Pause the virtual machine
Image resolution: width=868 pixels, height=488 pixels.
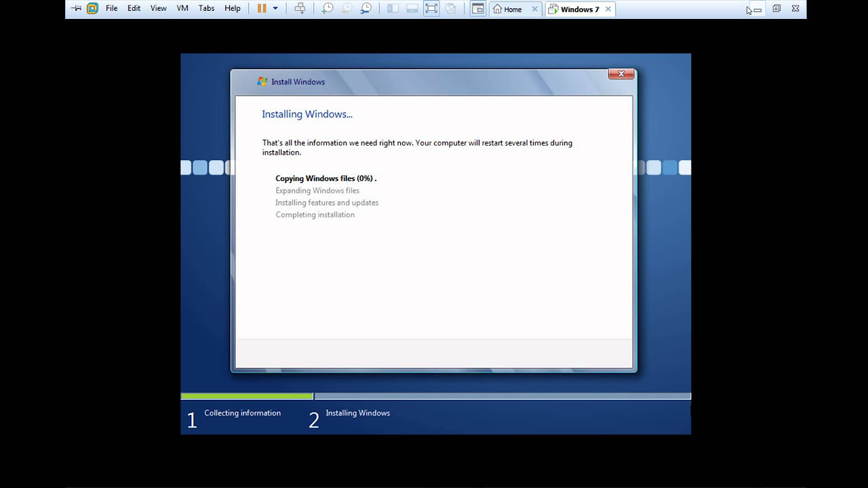pos(262,9)
